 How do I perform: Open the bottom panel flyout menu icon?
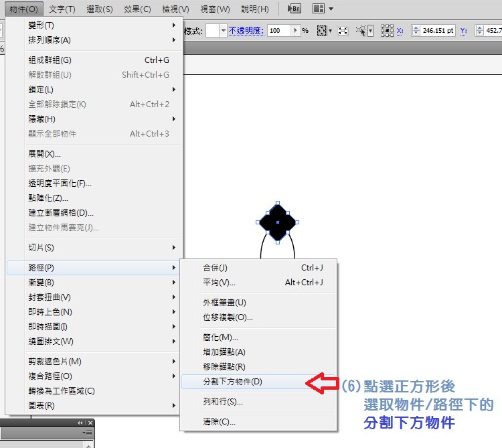tap(87, 433)
